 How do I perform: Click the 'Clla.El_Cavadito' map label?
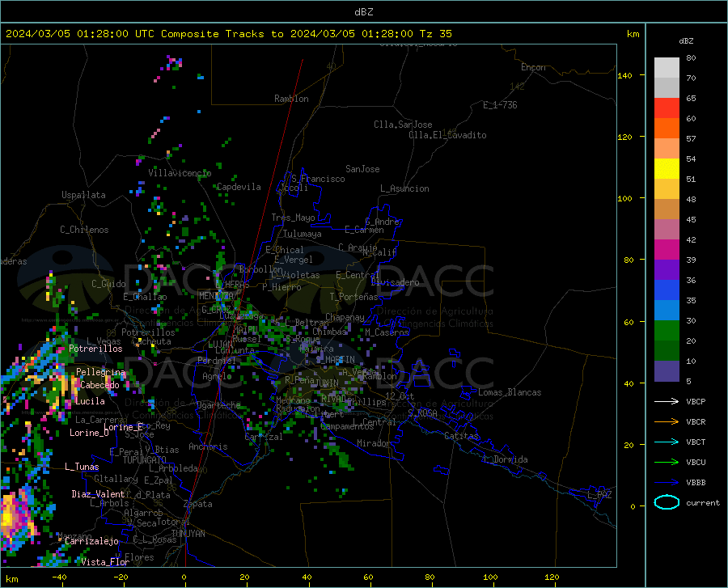[x=447, y=135]
